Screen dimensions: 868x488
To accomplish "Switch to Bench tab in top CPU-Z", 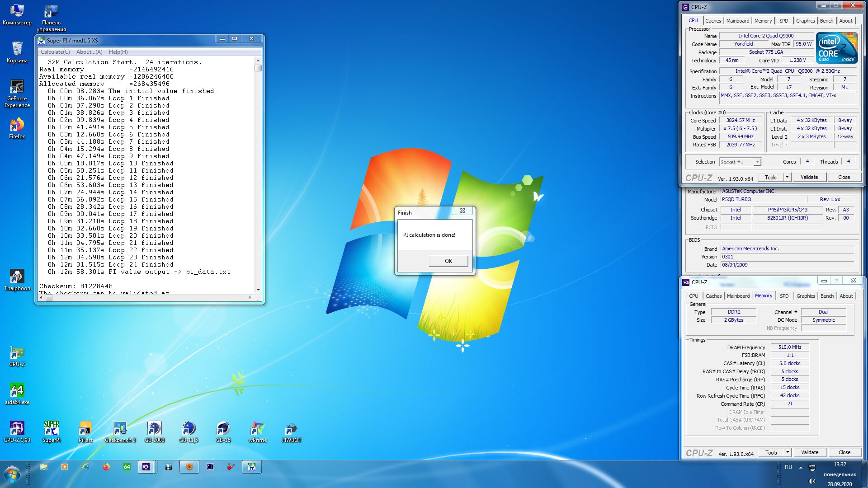I will pos(826,21).
